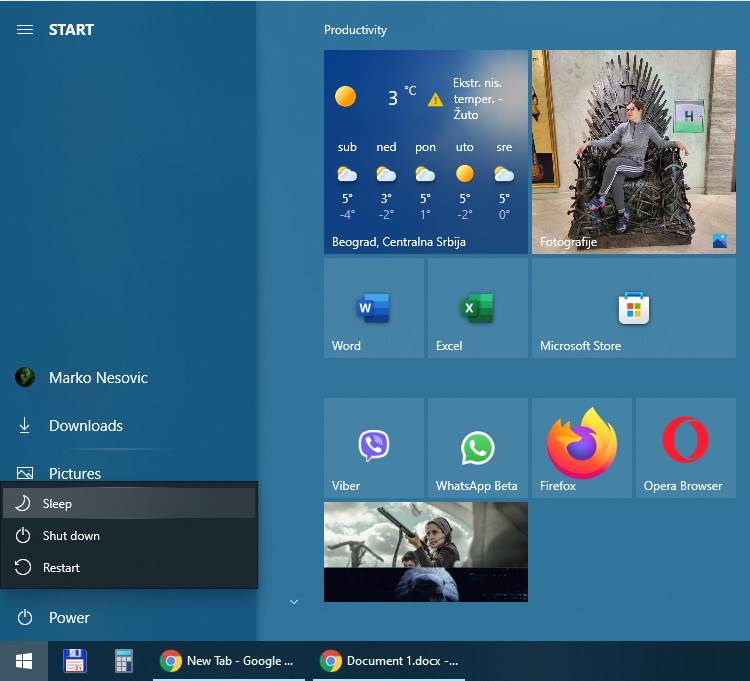This screenshot has width=750, height=681.
Task: Select Restart from the power menu
Action: pos(129,568)
